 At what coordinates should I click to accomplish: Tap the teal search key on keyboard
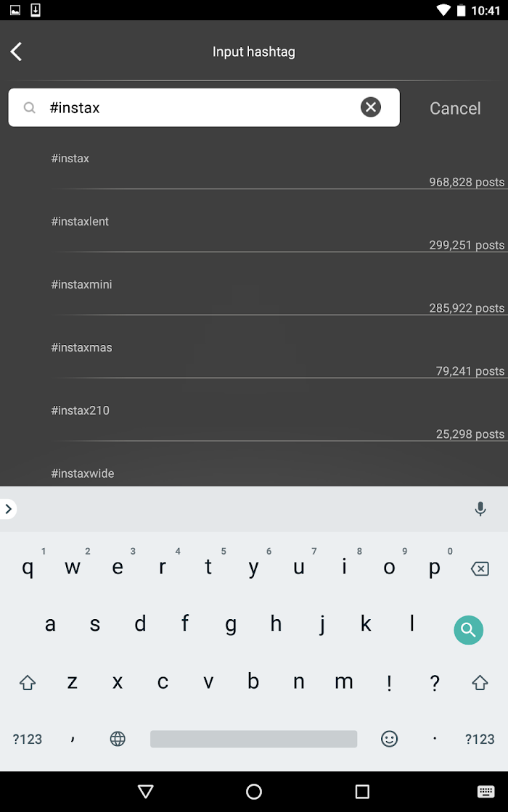tap(468, 630)
